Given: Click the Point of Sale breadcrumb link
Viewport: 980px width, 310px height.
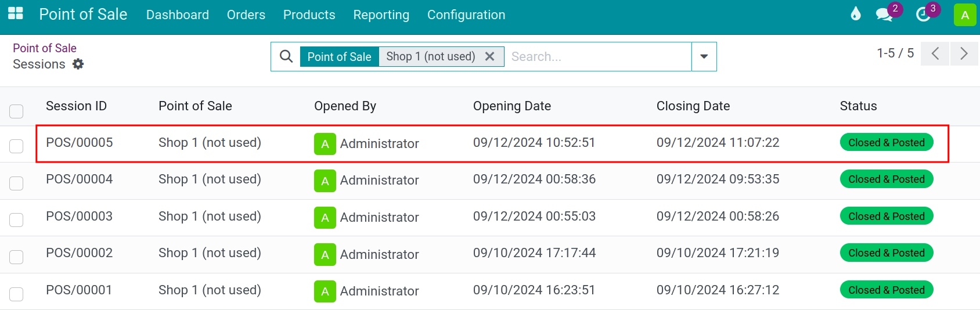Looking at the screenshot, I should (x=45, y=48).
